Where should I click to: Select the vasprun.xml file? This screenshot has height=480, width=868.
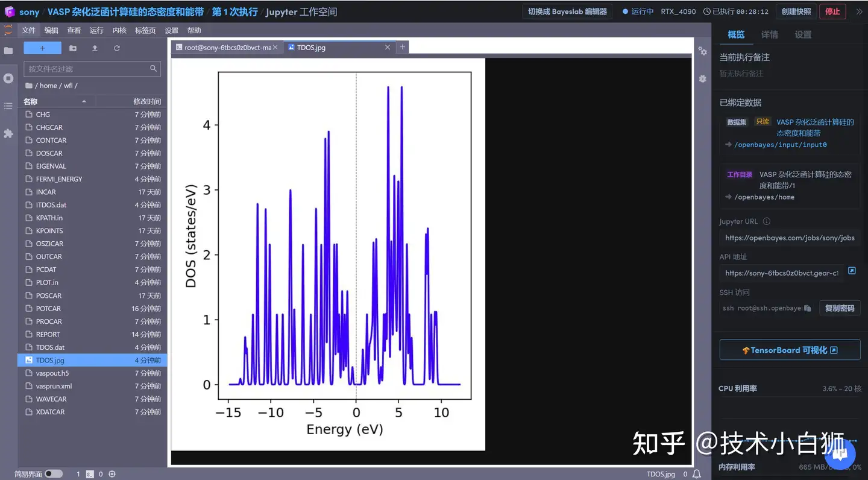(x=93, y=386)
